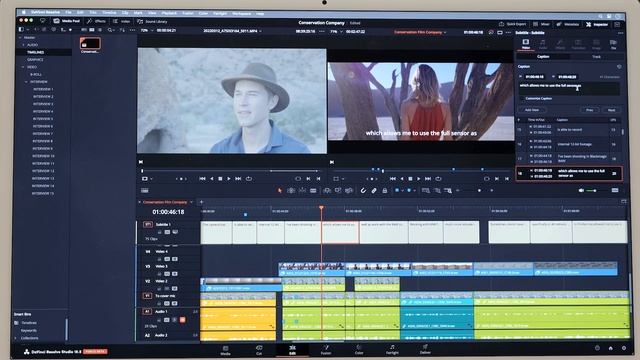Switch to the Cut page
The width and height of the screenshot is (640, 360).
(259, 350)
